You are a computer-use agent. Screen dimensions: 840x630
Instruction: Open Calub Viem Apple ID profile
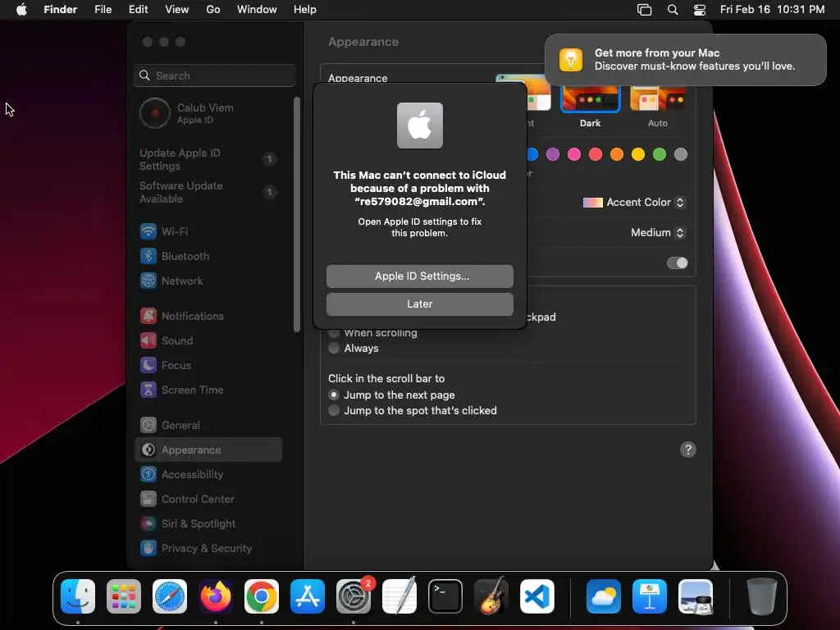point(208,113)
